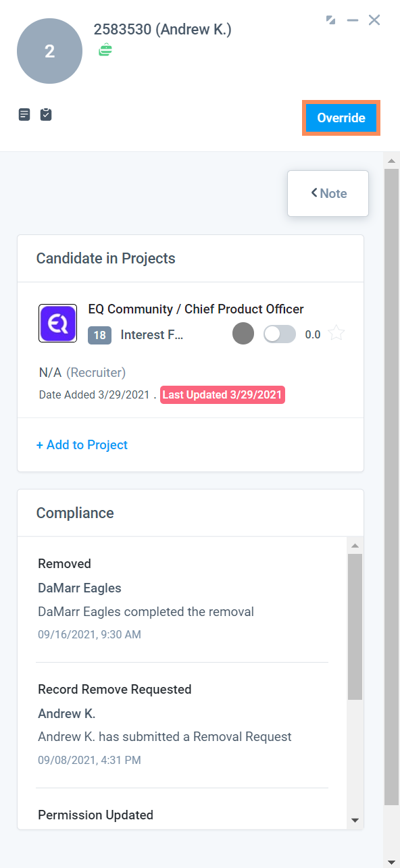Expand the Note panel using chevron button
The height and width of the screenshot is (868, 400).
point(328,193)
